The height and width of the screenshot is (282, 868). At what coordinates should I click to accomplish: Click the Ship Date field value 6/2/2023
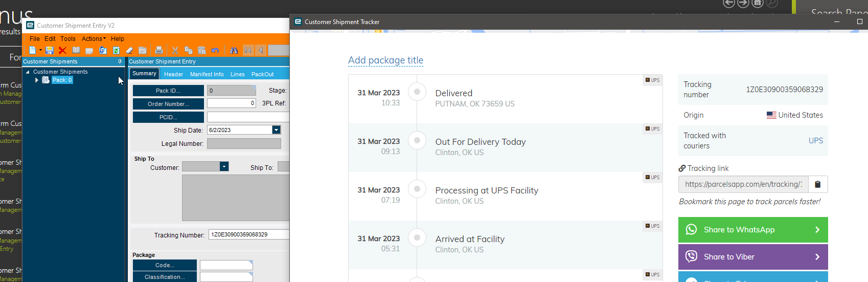tap(220, 130)
